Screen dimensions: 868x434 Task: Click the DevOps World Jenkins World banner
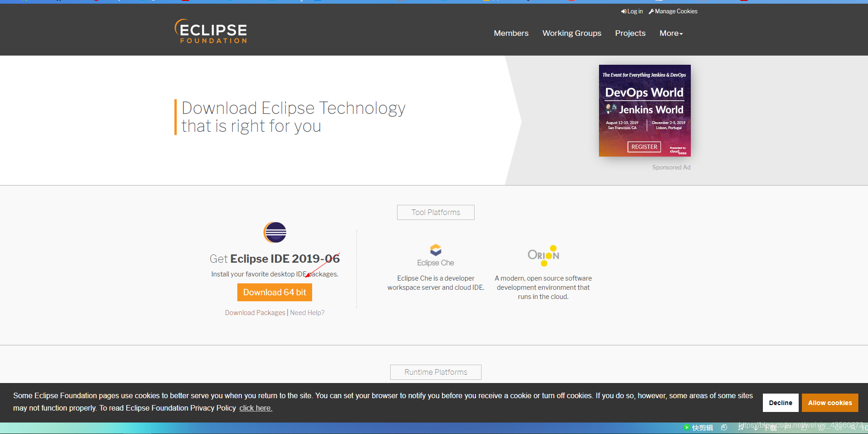[644, 111]
